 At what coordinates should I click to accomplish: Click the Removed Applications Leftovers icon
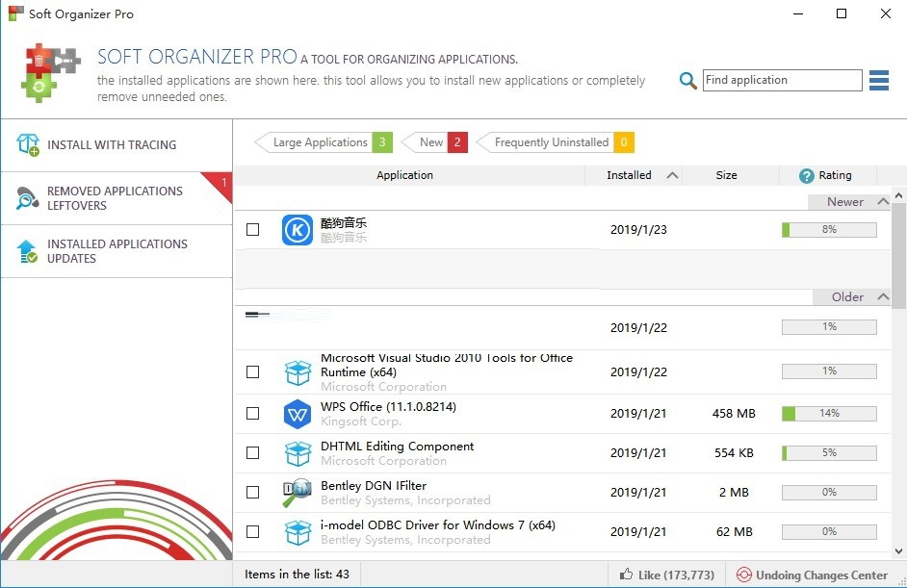27,197
